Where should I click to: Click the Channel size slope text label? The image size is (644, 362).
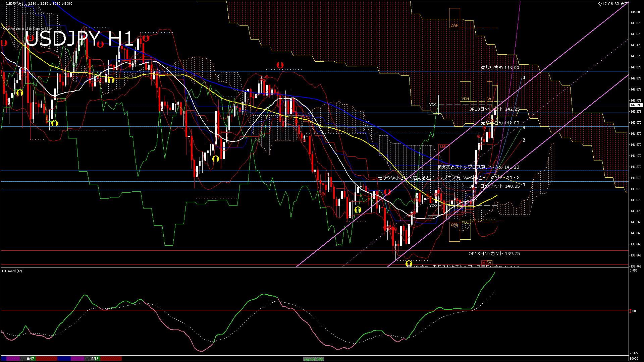pyautogui.click(x=28, y=29)
